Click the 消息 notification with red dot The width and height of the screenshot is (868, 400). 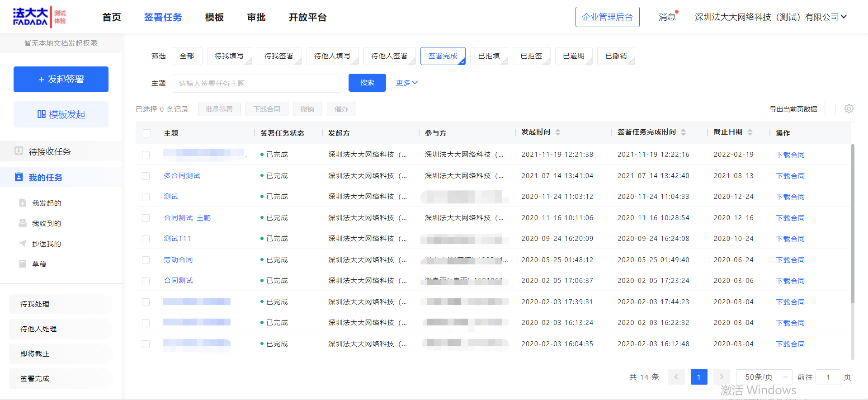(x=668, y=17)
